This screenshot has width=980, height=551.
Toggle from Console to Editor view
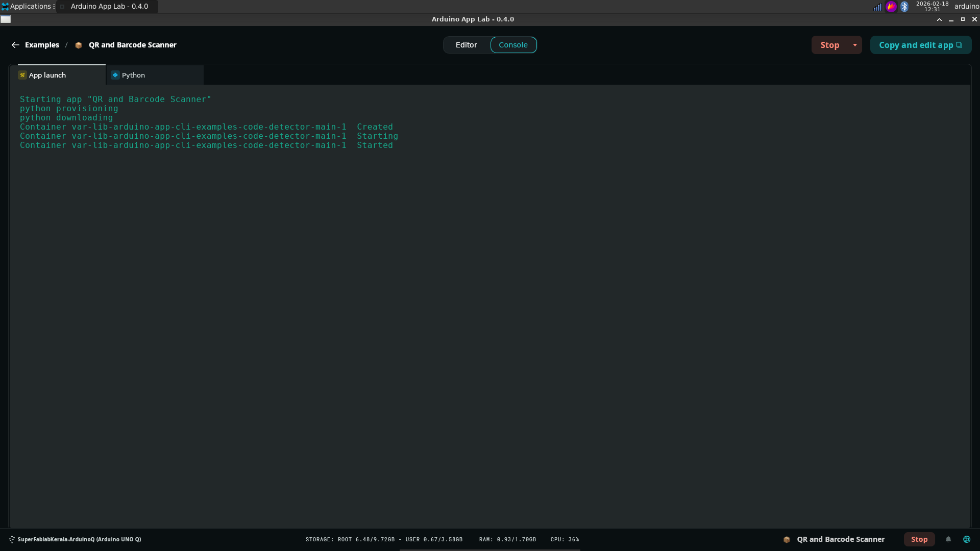click(466, 45)
